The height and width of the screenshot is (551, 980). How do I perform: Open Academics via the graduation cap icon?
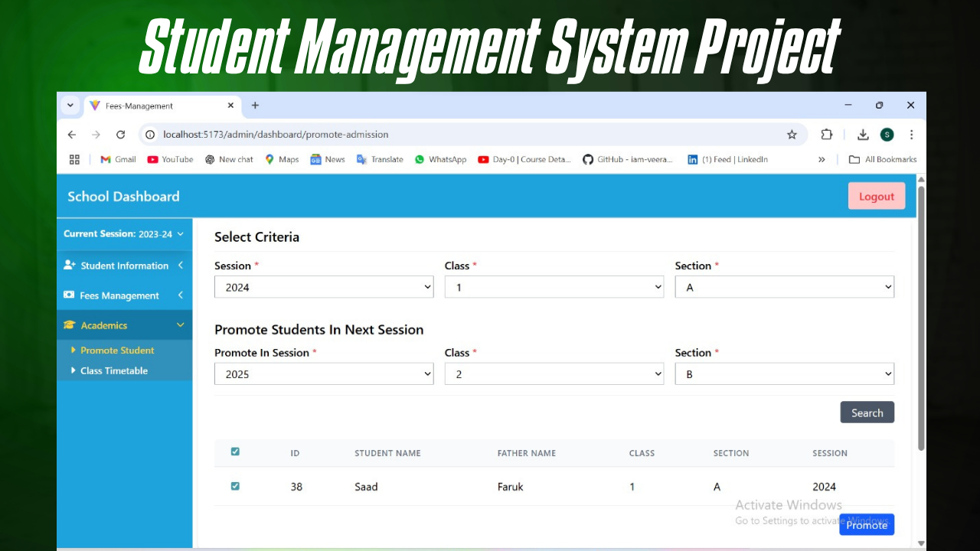[69, 324]
